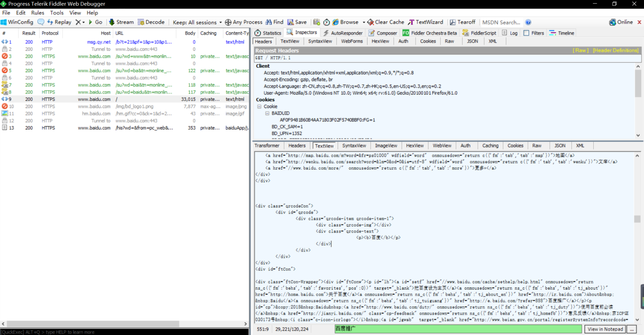Open the FiddlerScript tab
644x335 pixels.
[x=480, y=33]
